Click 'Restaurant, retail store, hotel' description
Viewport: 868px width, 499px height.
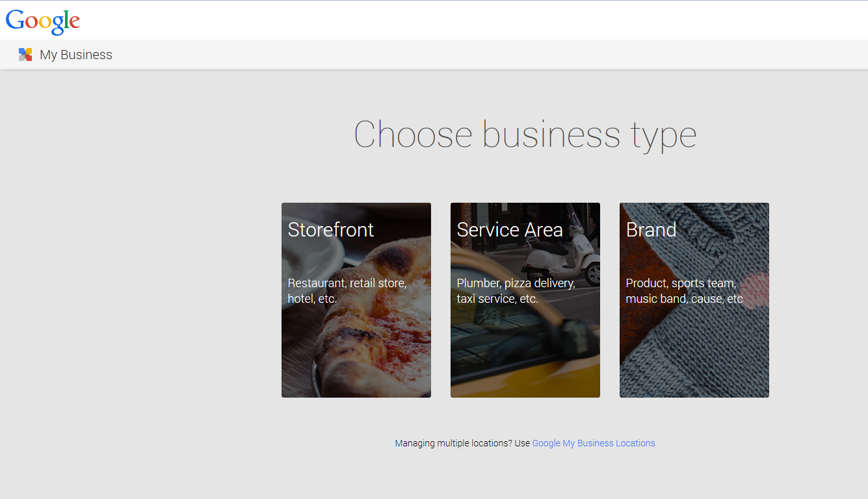tap(347, 291)
